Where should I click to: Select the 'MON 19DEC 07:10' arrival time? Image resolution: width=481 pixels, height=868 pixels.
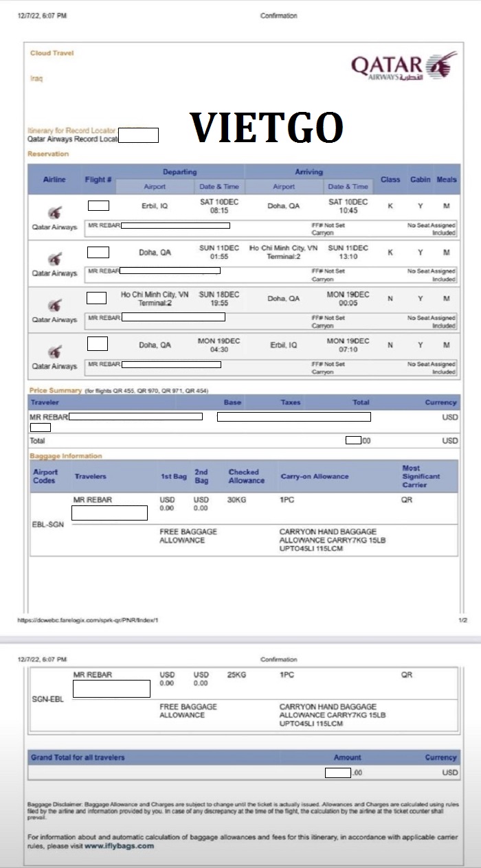(x=348, y=345)
